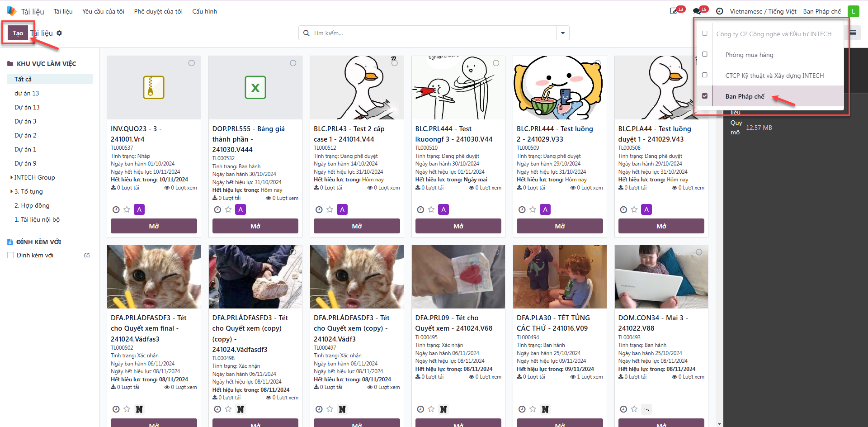
Task: Open the Ban Pháp chế company switcher
Action: click(822, 11)
